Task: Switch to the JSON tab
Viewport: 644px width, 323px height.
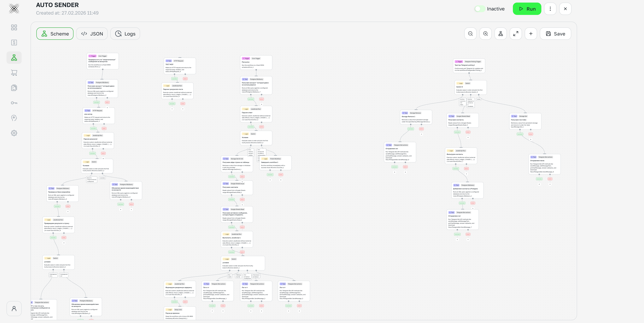Action: point(92,33)
